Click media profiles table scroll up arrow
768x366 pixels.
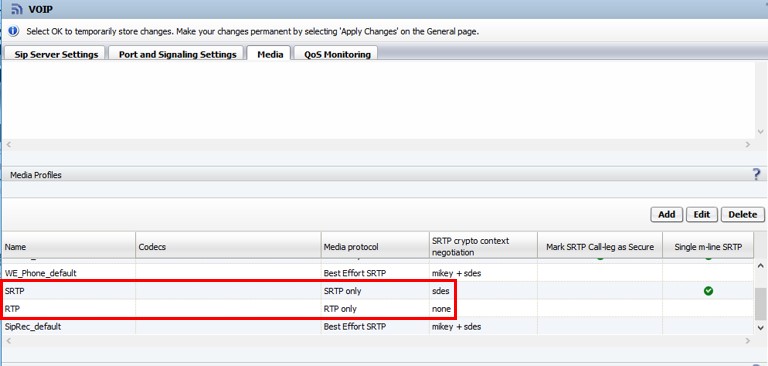click(x=760, y=266)
